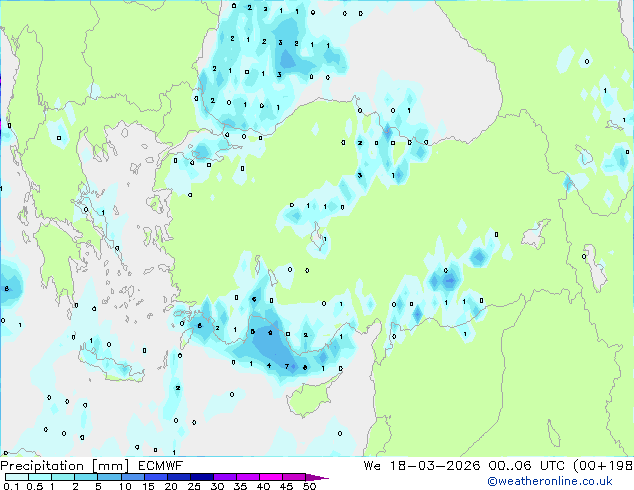The image size is (634, 490).
Task: Click the 30–35 mm purple legend box
Action: (224, 477)
